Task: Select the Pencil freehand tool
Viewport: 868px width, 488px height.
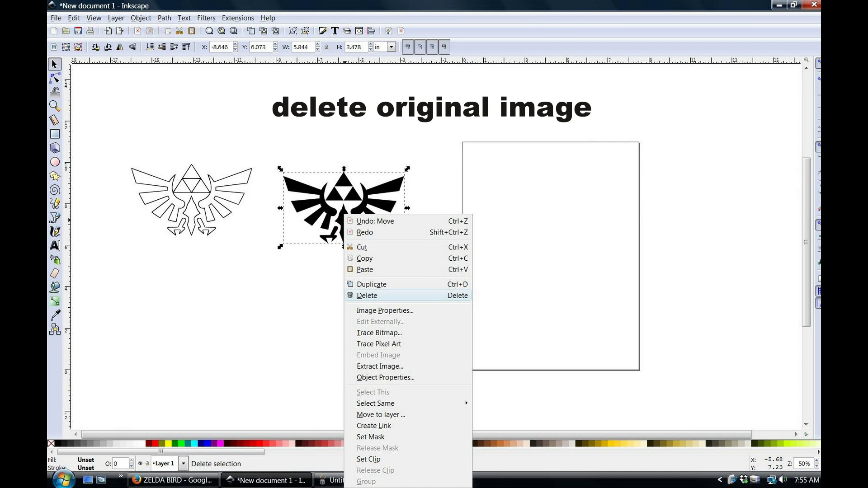Action: coord(55,204)
